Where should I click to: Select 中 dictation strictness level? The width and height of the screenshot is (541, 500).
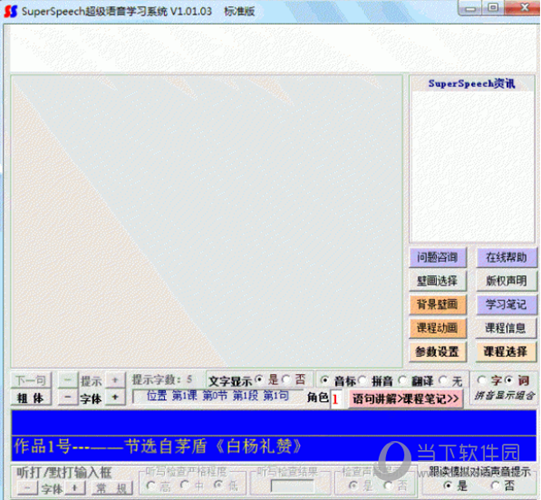click(x=185, y=486)
